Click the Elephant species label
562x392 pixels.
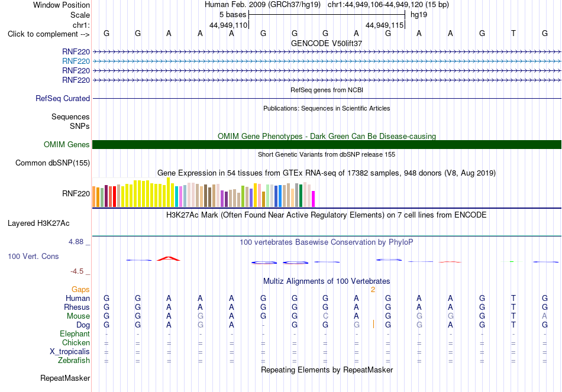[75, 334]
